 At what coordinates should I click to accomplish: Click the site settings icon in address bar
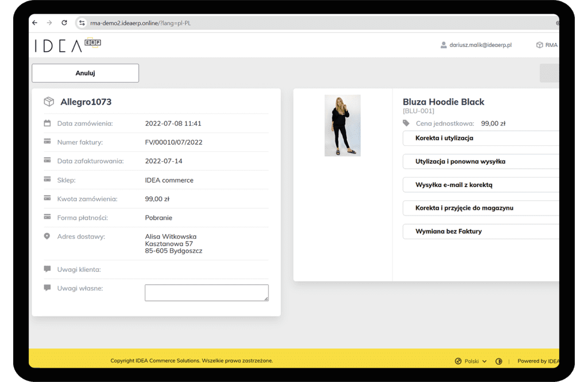[x=82, y=23]
